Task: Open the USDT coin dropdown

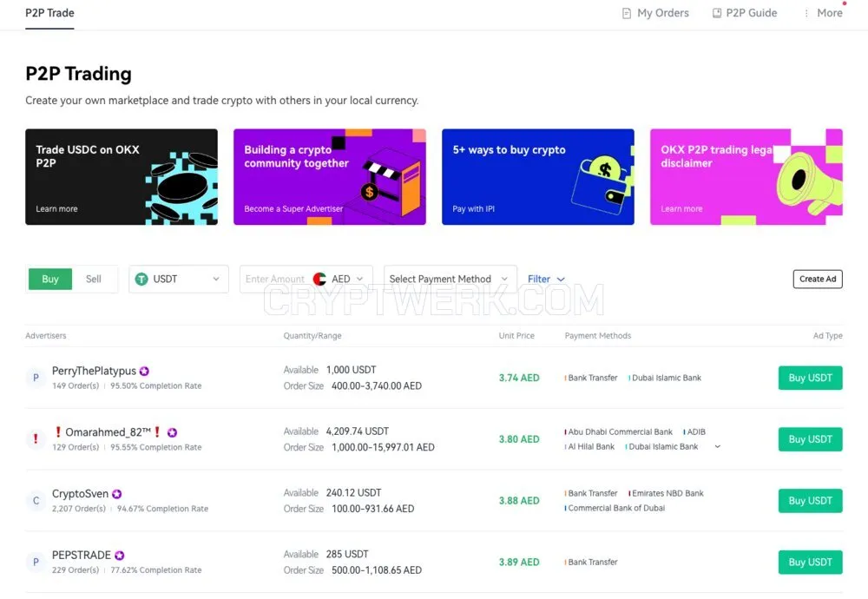Action: point(178,279)
